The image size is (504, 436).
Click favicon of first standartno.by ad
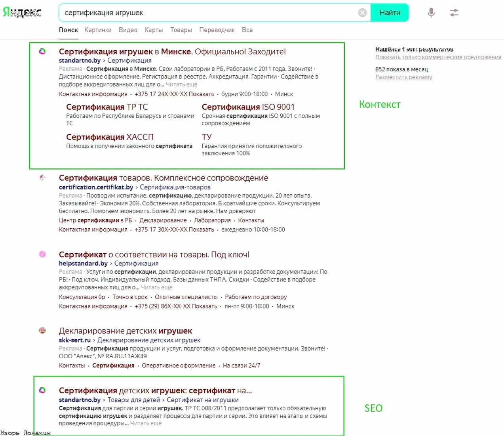pos(42,52)
